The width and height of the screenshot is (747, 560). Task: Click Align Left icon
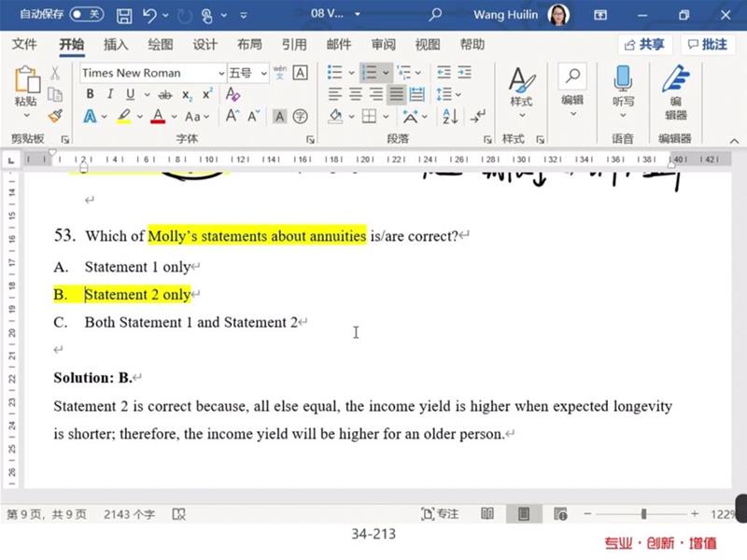(335, 94)
